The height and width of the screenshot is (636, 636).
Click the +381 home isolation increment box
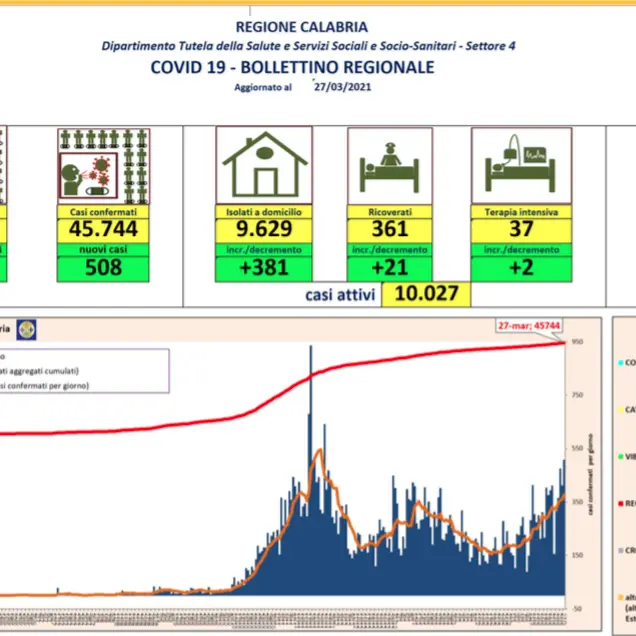[x=264, y=268]
